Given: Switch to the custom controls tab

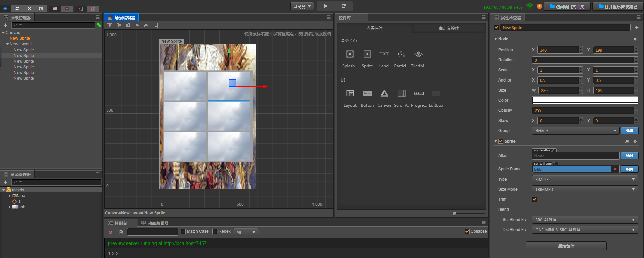Looking at the screenshot, I should click(449, 28).
